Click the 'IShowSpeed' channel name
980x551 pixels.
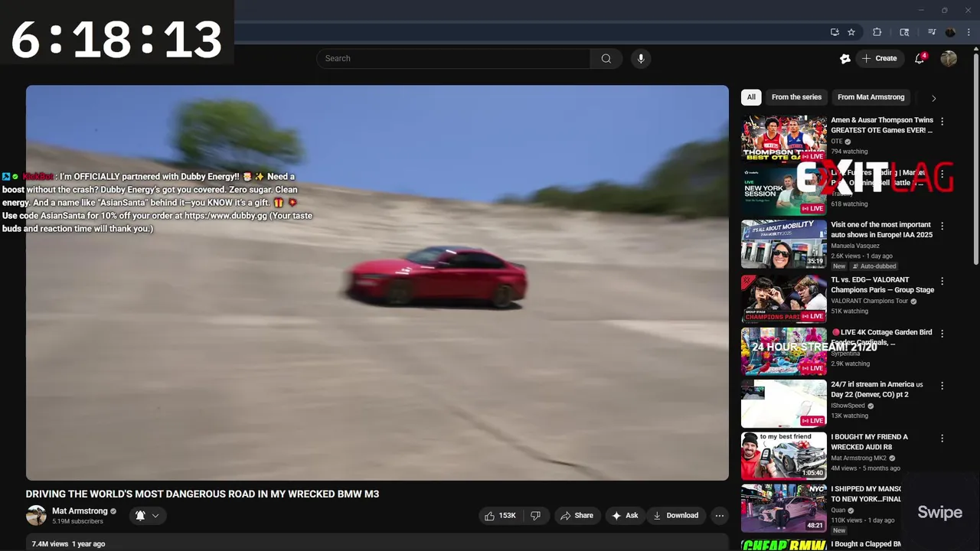(848, 406)
